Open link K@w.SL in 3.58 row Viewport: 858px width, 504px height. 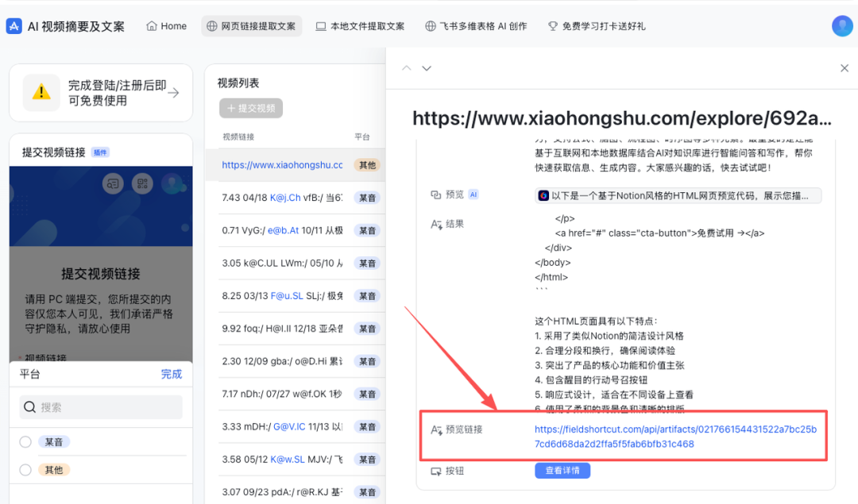click(x=288, y=460)
